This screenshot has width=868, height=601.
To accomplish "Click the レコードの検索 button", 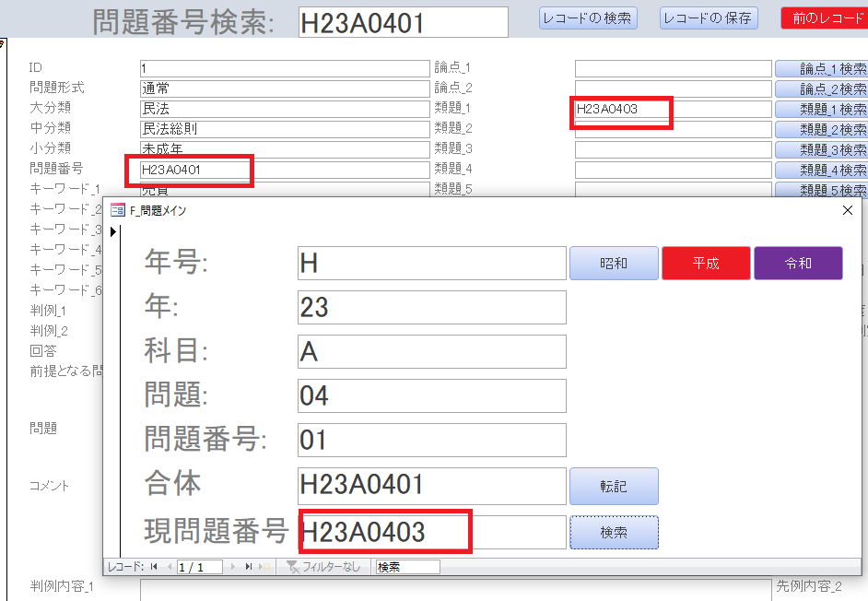I will pos(587,18).
